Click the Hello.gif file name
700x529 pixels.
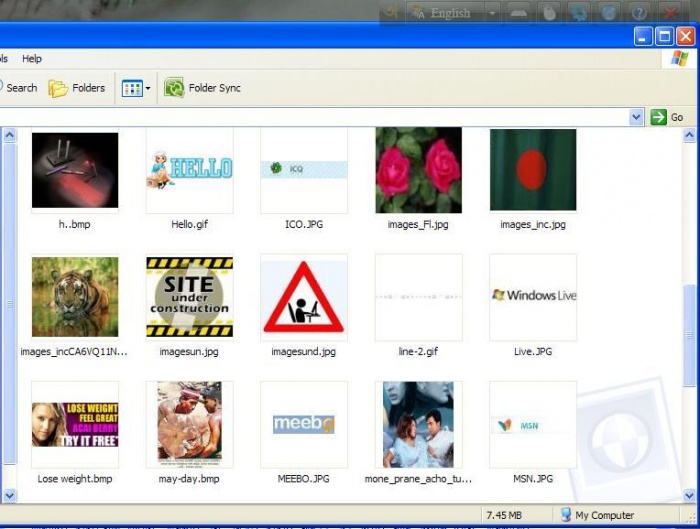(x=190, y=225)
